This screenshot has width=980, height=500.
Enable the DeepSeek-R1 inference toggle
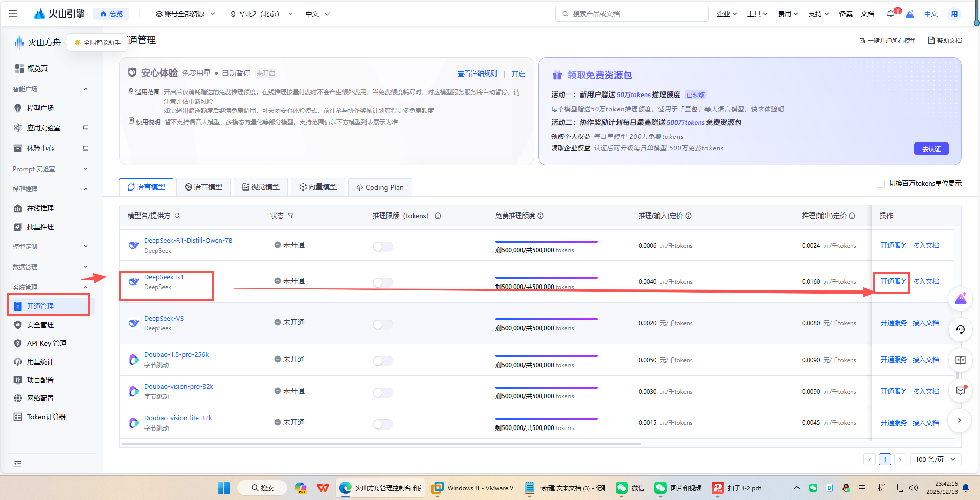click(382, 282)
